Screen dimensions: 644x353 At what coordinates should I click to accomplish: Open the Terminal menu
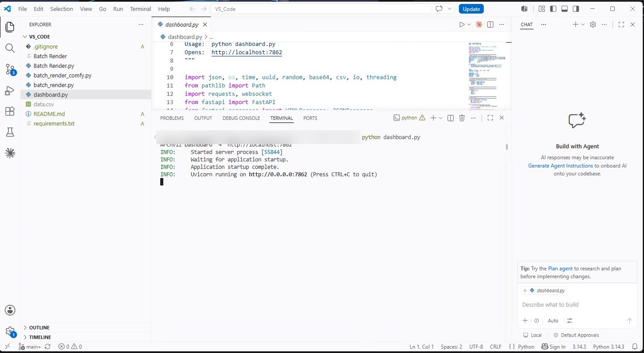tap(141, 9)
